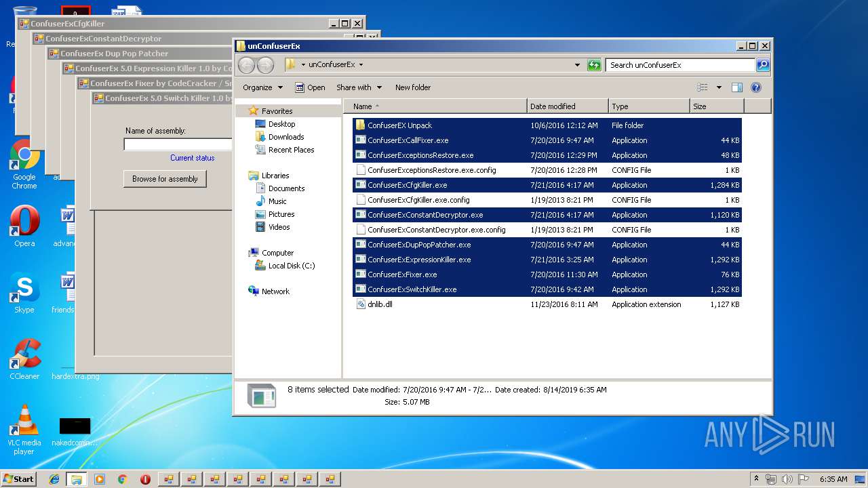Open Music library

pos(277,201)
